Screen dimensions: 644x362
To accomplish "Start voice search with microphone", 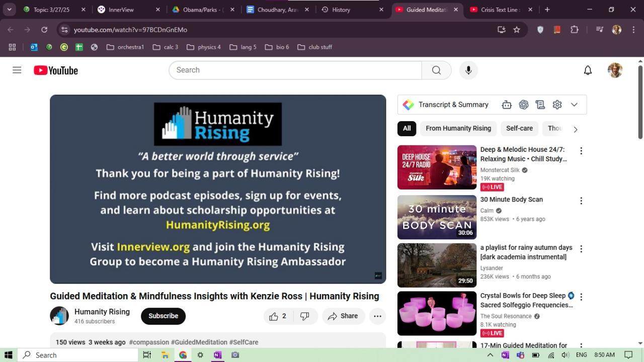I will point(468,70).
